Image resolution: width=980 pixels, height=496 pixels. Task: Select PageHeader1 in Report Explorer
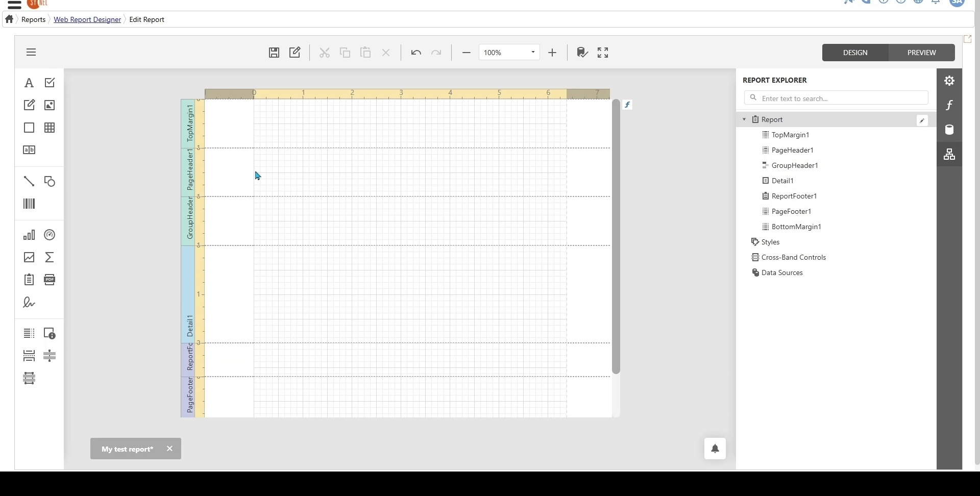coord(792,150)
